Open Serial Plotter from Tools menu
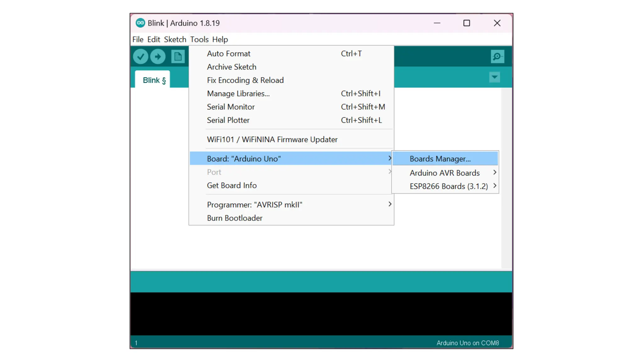 228,120
